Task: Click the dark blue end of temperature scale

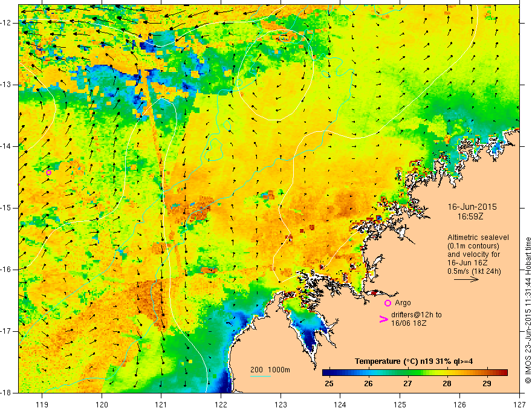Action: 325,373
